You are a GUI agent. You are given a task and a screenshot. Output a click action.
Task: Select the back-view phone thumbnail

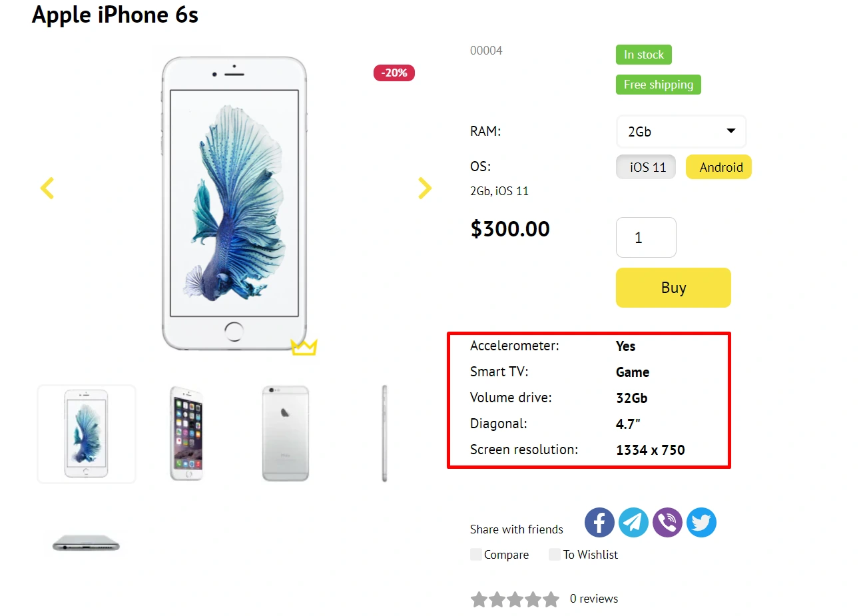coord(286,434)
